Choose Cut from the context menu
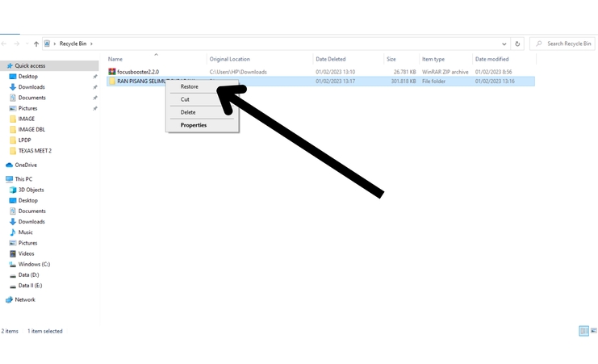This screenshot has width=598, height=364. tap(185, 99)
